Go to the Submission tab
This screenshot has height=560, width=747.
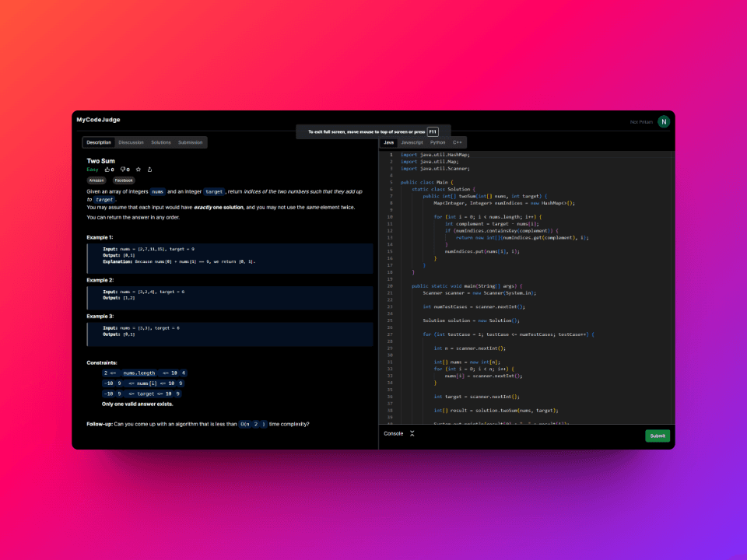[191, 143]
